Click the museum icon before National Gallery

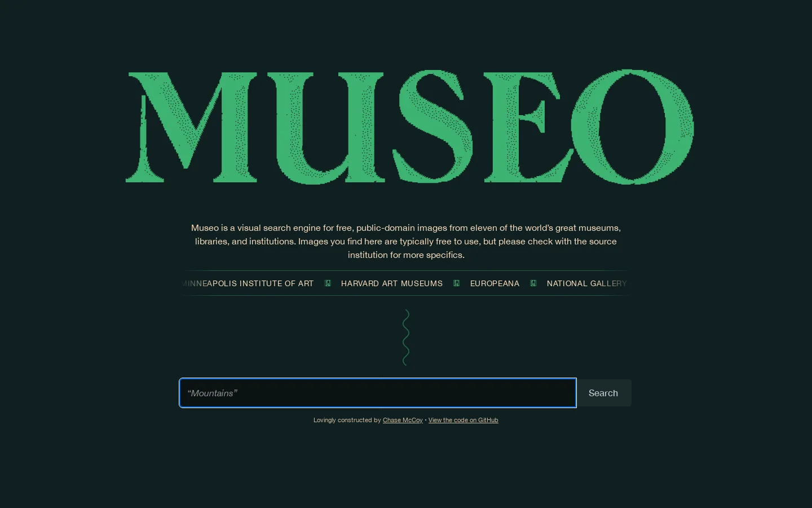(x=533, y=283)
